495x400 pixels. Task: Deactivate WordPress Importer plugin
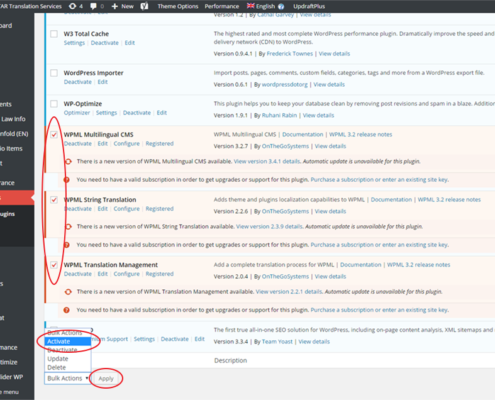point(78,82)
